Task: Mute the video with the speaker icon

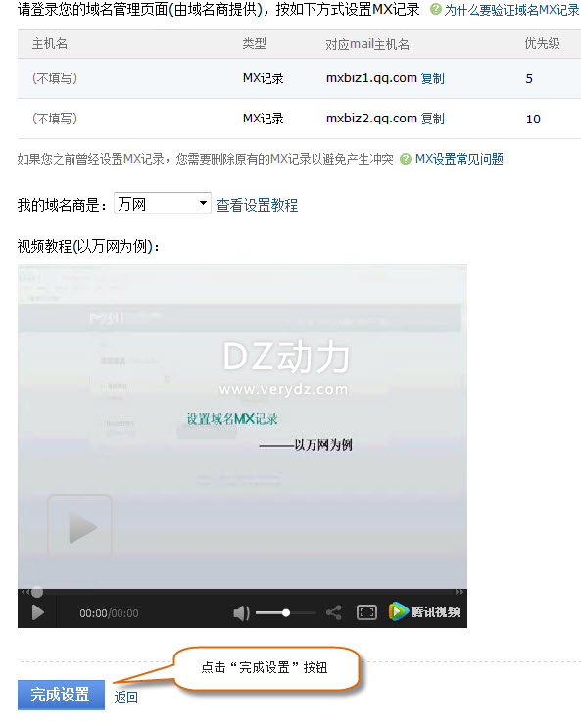Action: pyautogui.click(x=241, y=613)
